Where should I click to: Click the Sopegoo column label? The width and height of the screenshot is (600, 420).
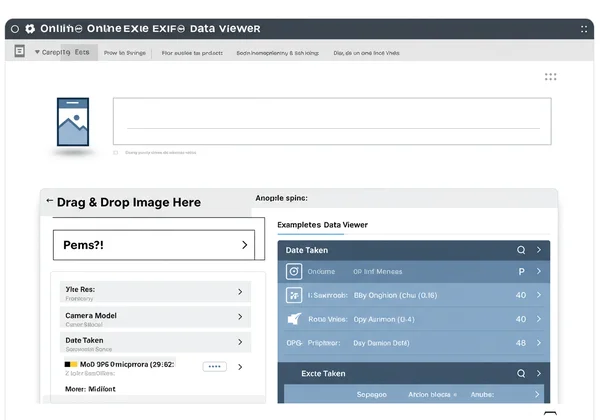click(372, 394)
